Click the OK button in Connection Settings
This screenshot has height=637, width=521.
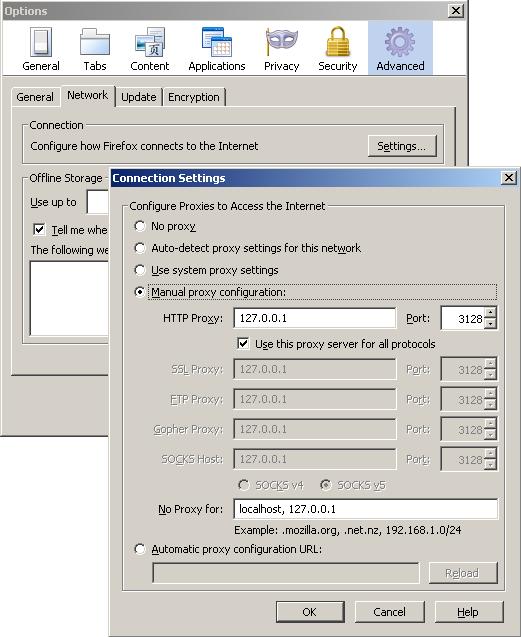310,612
